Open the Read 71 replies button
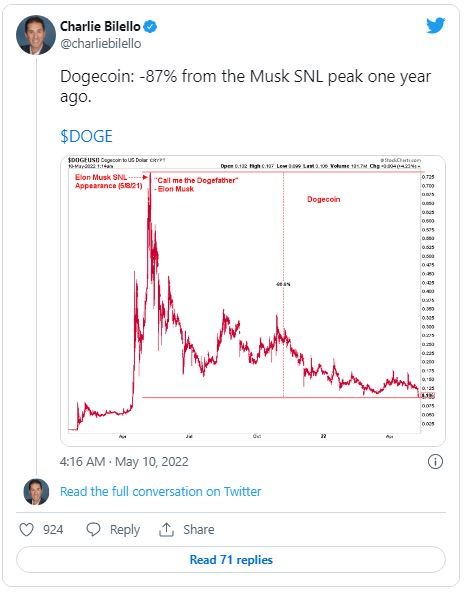 tap(231, 559)
